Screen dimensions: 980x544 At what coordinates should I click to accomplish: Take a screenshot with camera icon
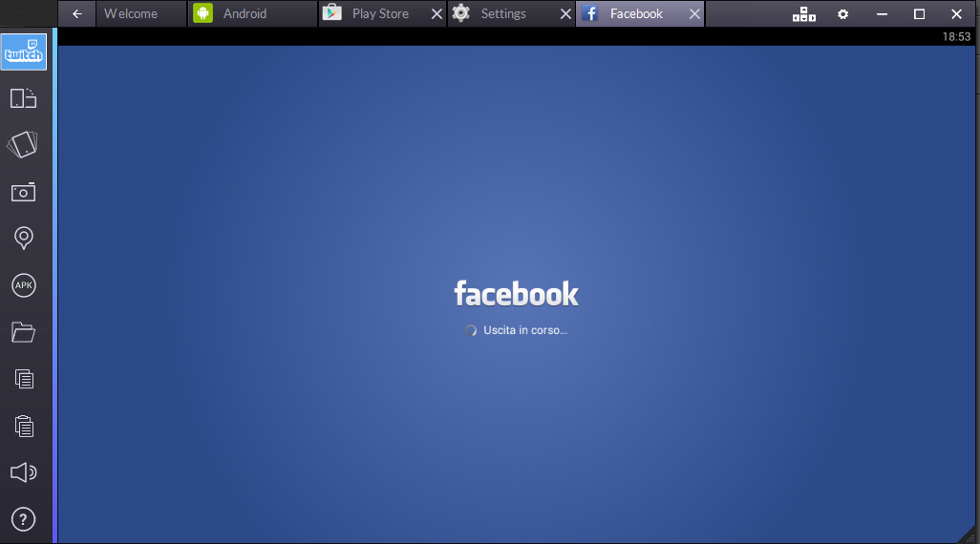click(x=23, y=192)
